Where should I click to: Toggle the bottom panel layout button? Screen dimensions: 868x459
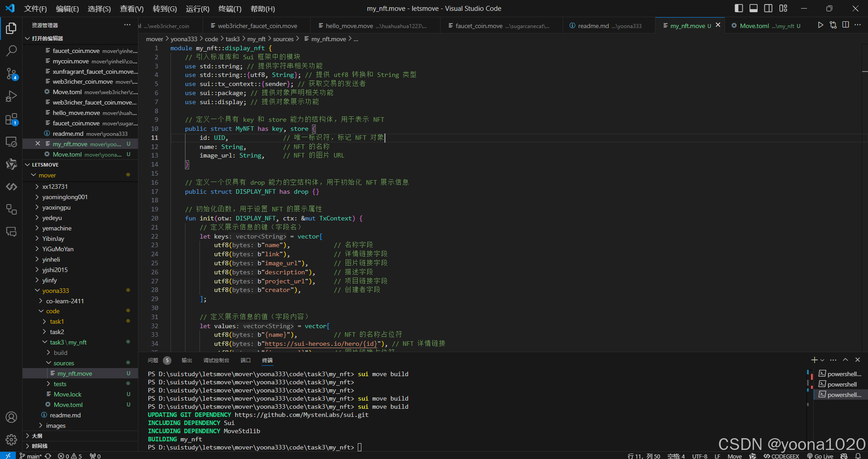[754, 8]
